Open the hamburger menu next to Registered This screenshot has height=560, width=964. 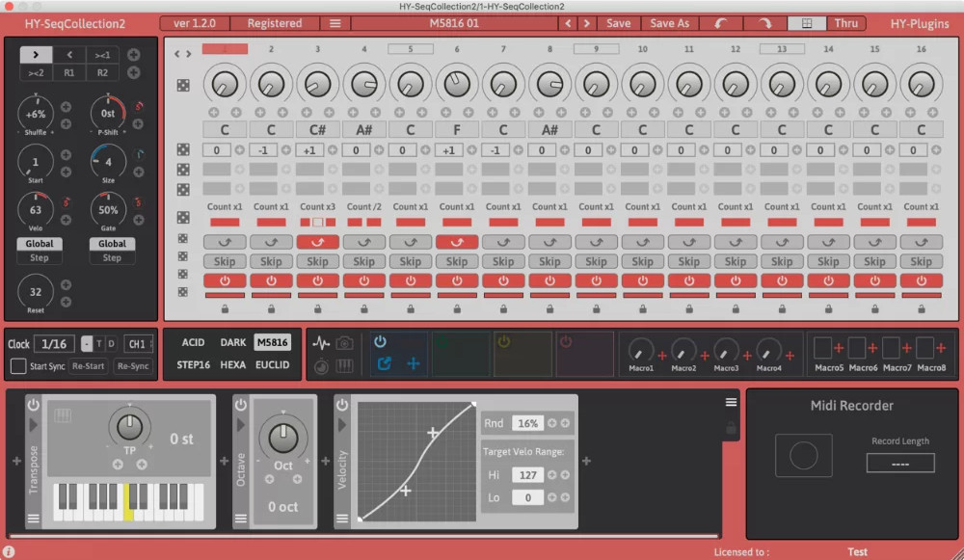(x=335, y=23)
